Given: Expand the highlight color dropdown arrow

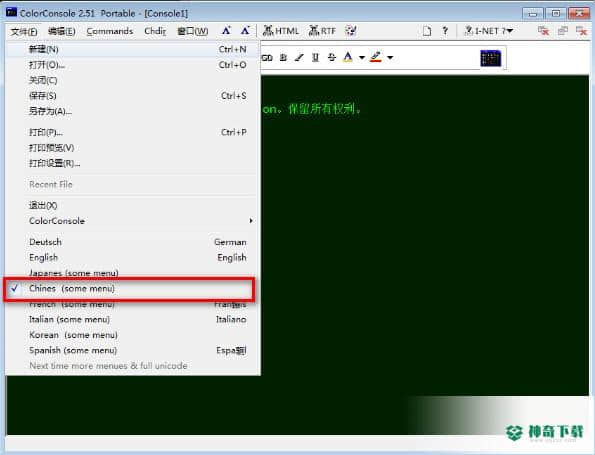Looking at the screenshot, I should tap(390, 58).
